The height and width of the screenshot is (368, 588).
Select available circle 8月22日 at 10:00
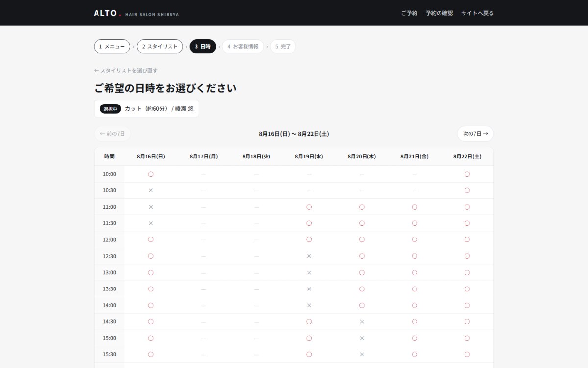[467, 174]
